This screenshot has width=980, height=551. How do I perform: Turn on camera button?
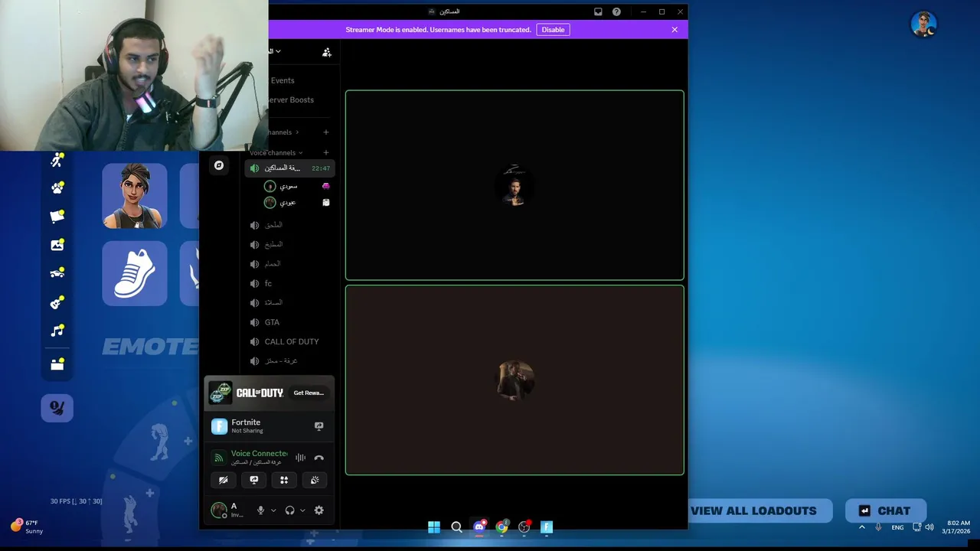(224, 480)
